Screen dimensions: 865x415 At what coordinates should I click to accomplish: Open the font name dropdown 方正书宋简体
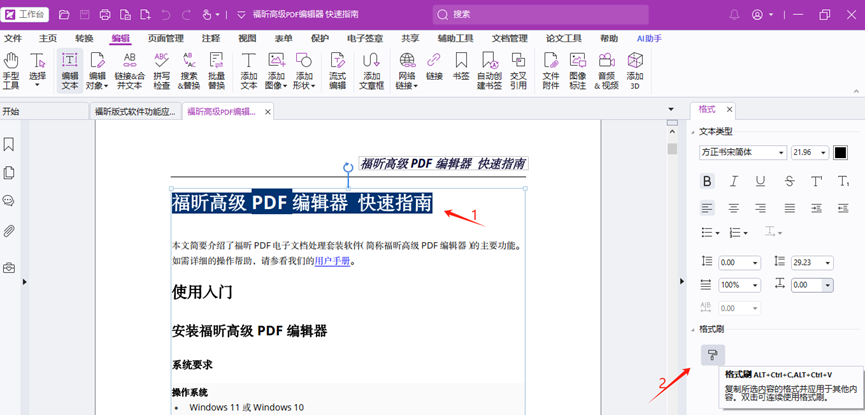pos(743,153)
